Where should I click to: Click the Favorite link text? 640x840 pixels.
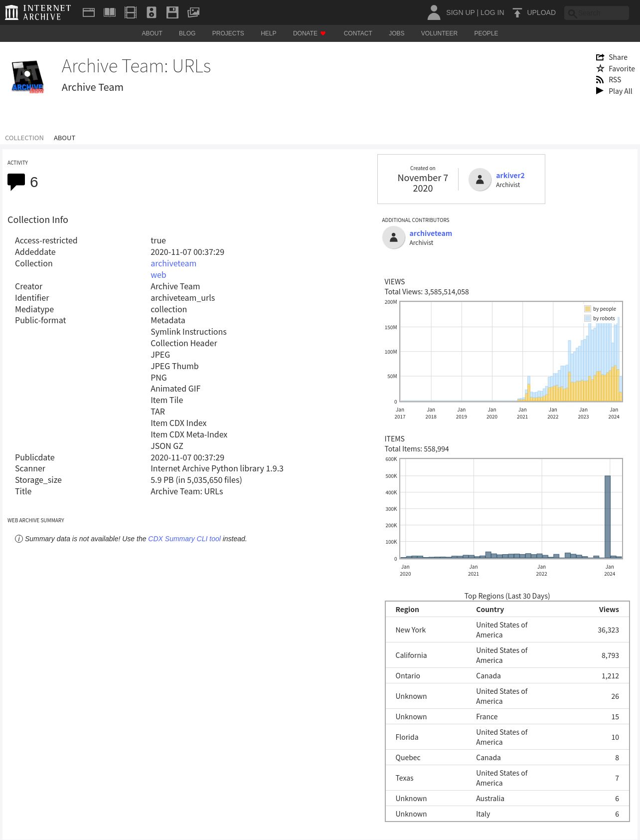point(622,69)
